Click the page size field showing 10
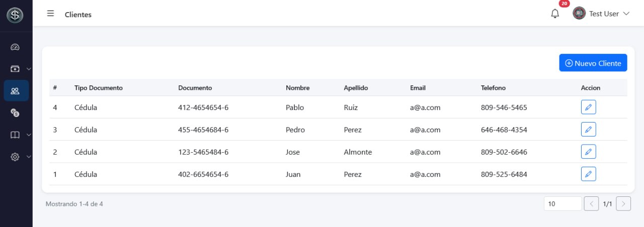The image size is (644, 227). (562, 203)
